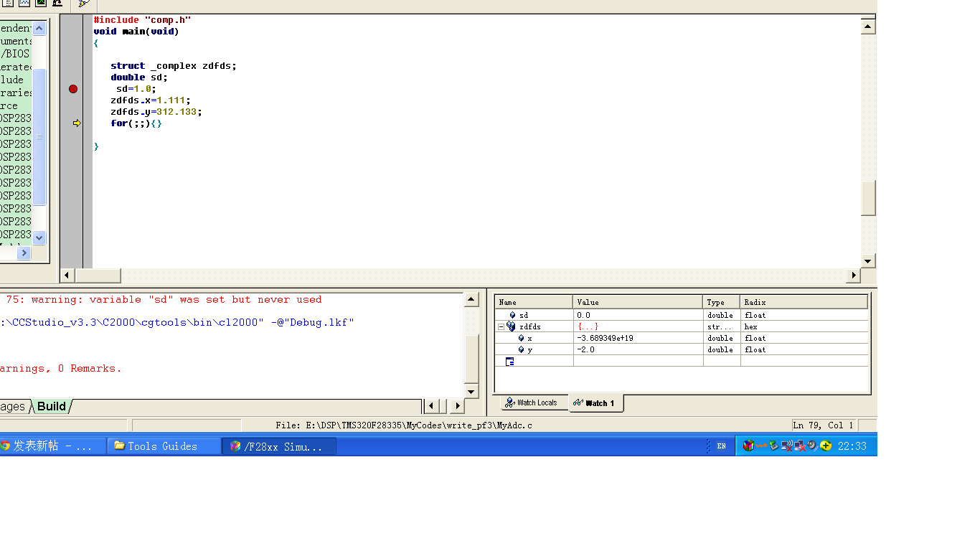This screenshot has height=551, width=980.
Task: Select the Build output tab
Action: pyautogui.click(x=52, y=406)
